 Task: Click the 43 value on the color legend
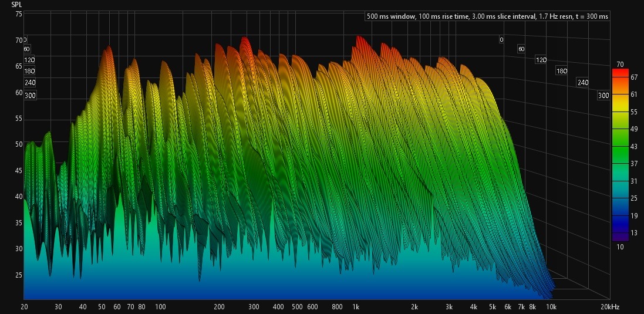[x=634, y=147]
